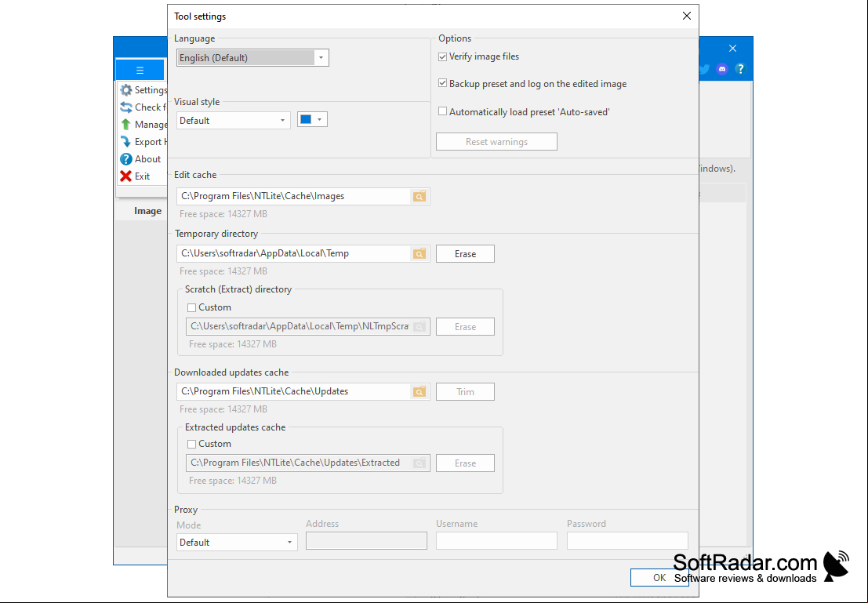
Task: Click help question mark icon in NTLite header
Action: (741, 69)
